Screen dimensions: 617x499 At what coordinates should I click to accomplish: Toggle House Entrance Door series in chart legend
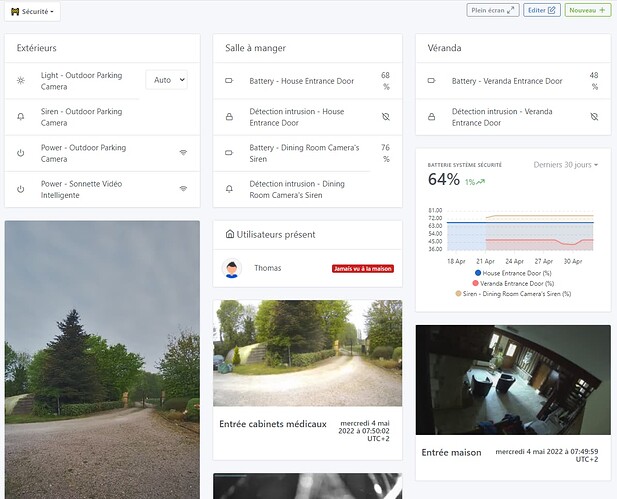[x=476, y=273]
